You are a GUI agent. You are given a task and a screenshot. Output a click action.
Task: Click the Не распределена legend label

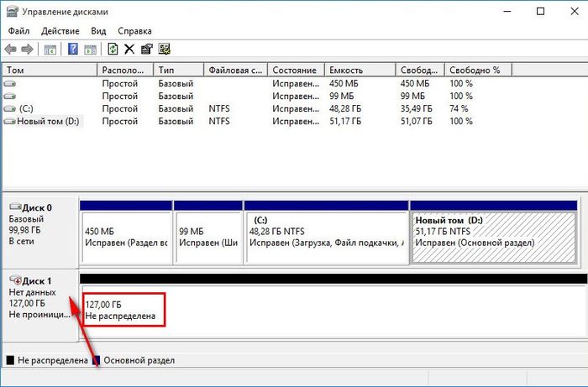click(52, 360)
